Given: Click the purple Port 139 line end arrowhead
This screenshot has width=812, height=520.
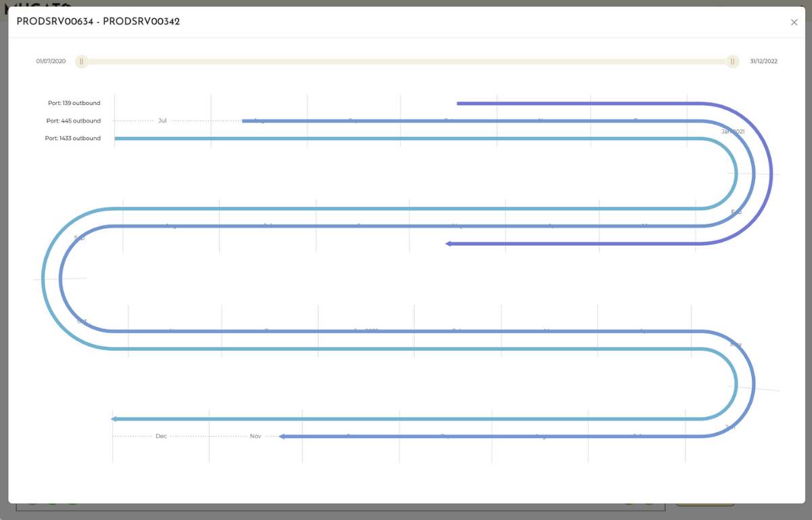Looking at the screenshot, I should point(448,244).
